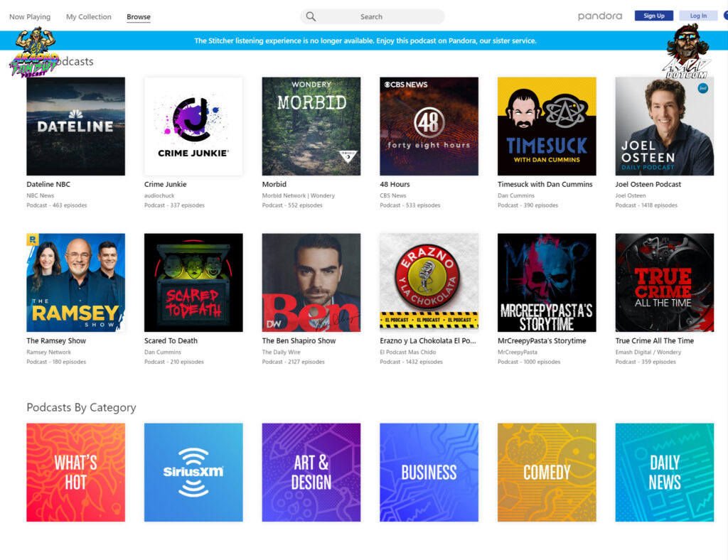Click Erazno y La Chokolata title text
The image size is (728, 560).
tap(427, 340)
